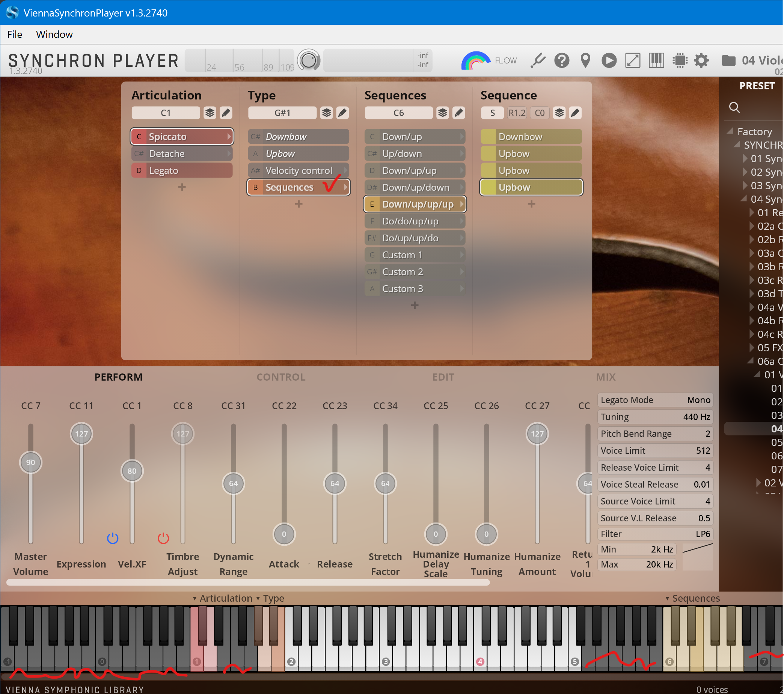This screenshot has width=784, height=694.
Task: Open settings gear icon
Action: click(701, 60)
